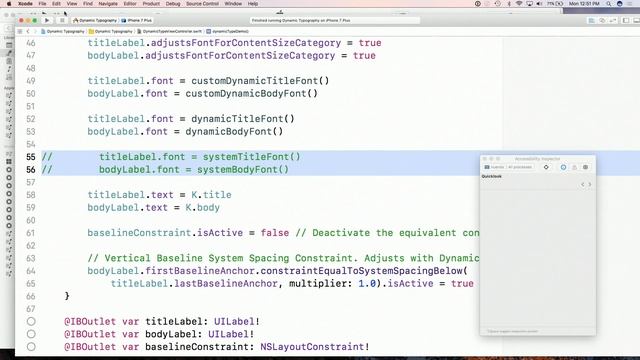The width and height of the screenshot is (640, 360).
Task: Switch to the Assistant editor
Action: (602, 20)
